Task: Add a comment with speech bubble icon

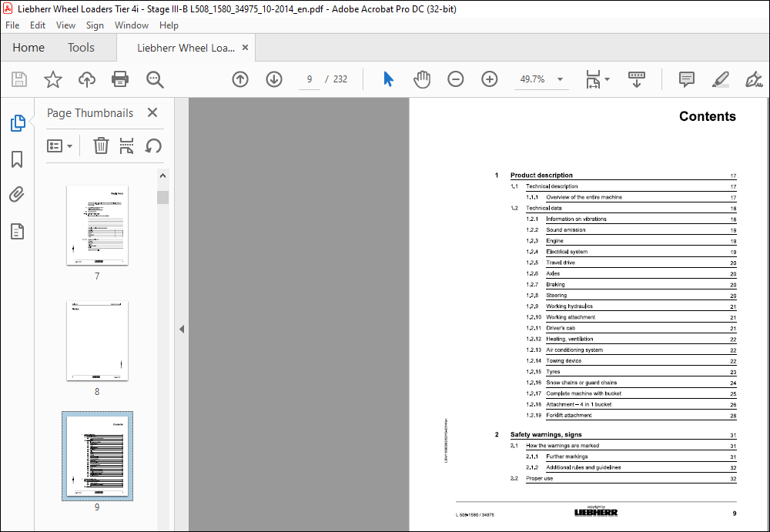Action: pyautogui.click(x=687, y=79)
